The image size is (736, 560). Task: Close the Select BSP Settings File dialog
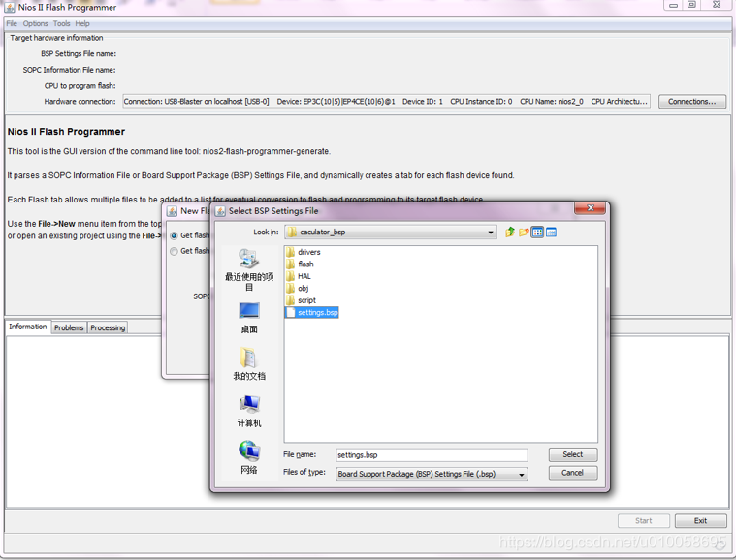tap(591, 208)
